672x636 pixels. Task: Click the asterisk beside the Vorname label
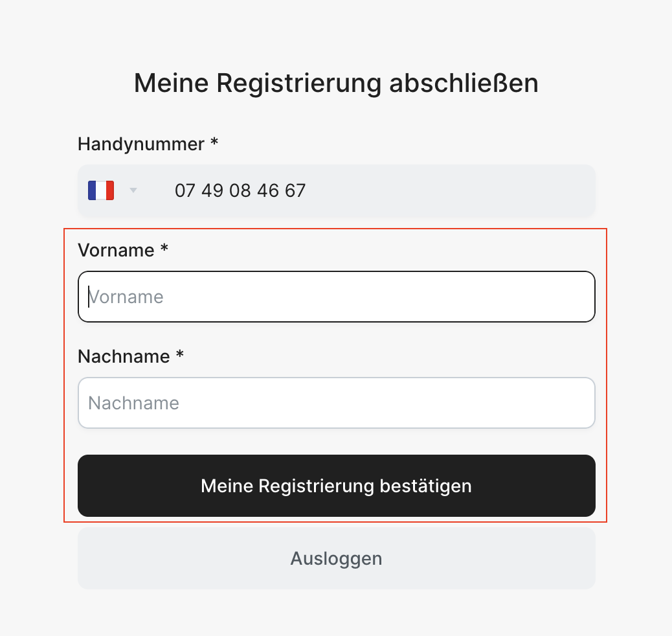[x=164, y=248]
